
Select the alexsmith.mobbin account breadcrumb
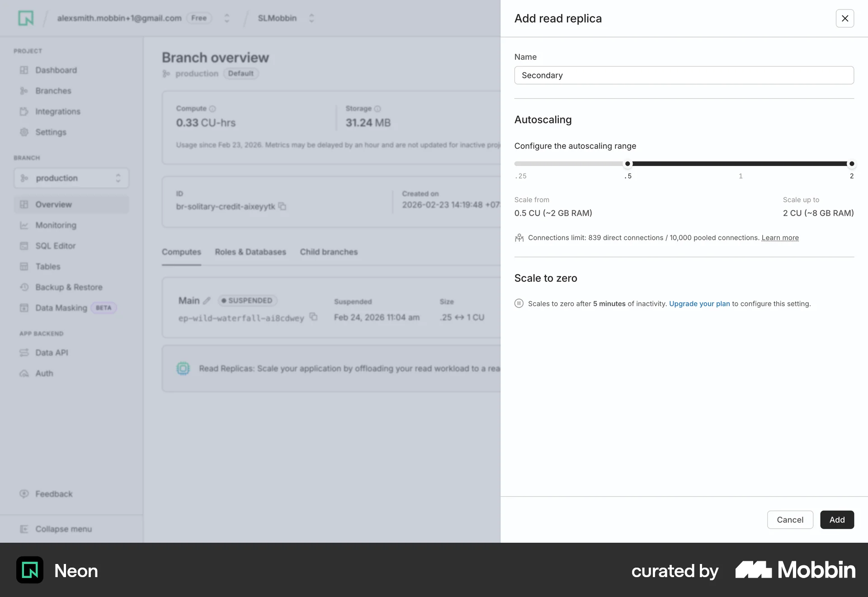point(119,18)
